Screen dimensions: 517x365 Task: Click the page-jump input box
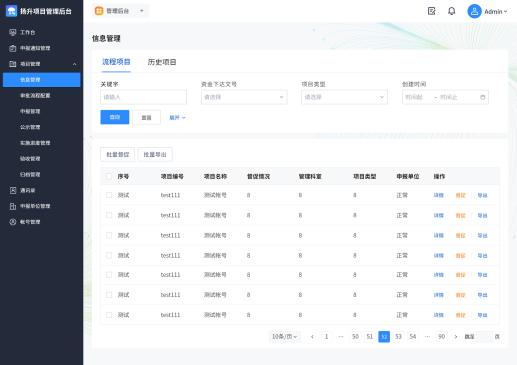tap(484, 337)
